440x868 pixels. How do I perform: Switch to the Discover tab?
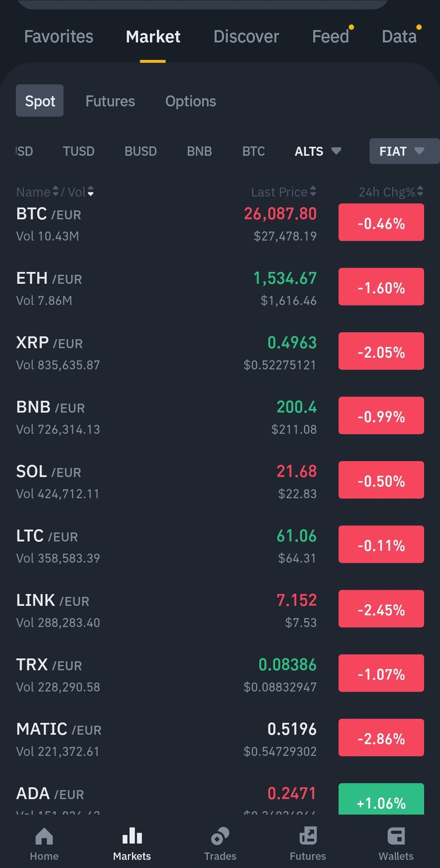(x=246, y=37)
